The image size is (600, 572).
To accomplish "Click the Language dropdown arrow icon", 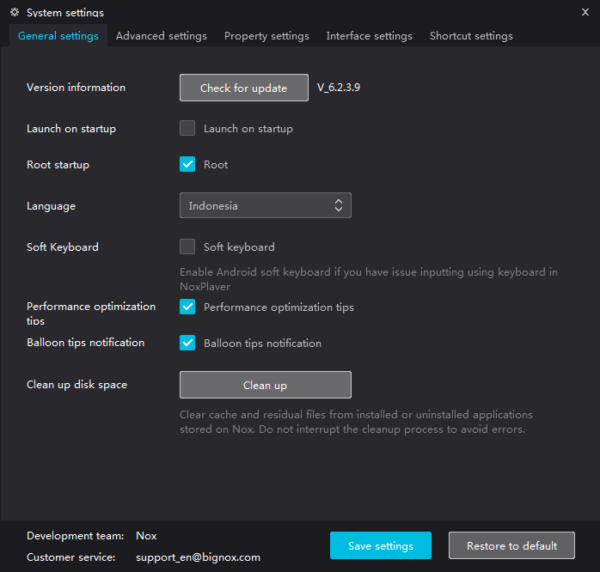I will (338, 206).
